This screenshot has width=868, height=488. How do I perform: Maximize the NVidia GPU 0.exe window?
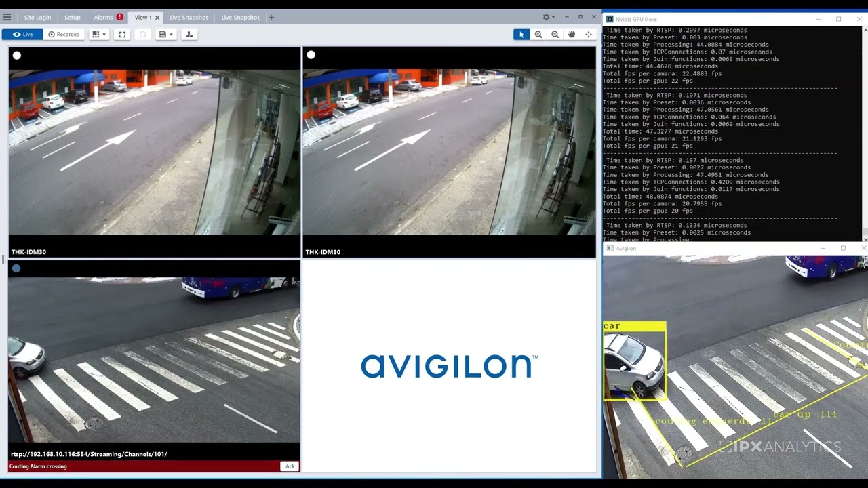(838, 19)
